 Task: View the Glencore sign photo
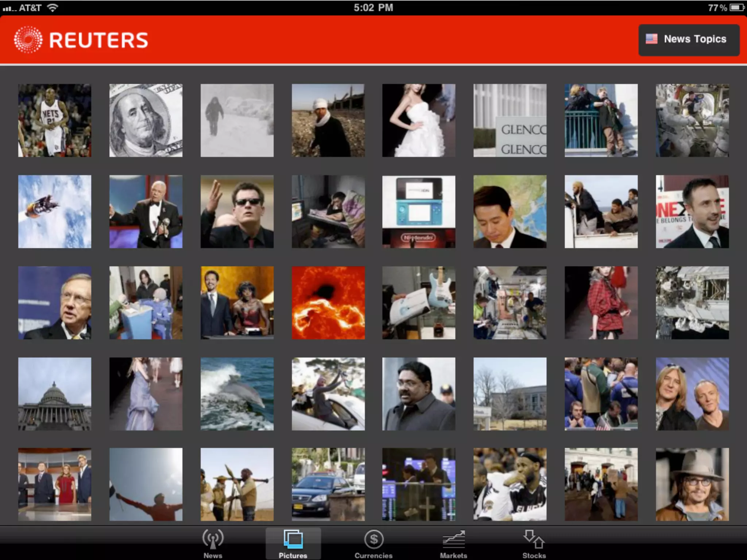click(510, 121)
